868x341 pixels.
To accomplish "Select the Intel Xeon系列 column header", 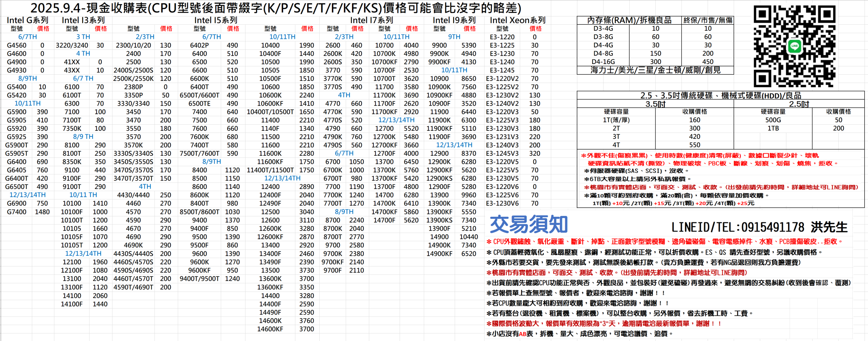I will [x=517, y=20].
